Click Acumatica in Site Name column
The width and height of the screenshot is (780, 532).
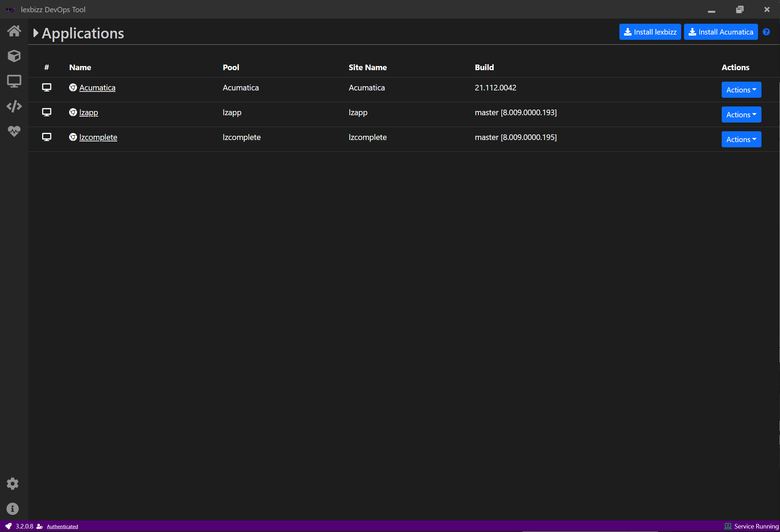[x=367, y=88]
